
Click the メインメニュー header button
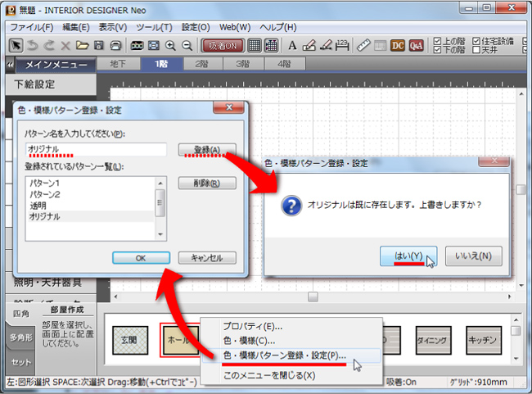[56, 65]
